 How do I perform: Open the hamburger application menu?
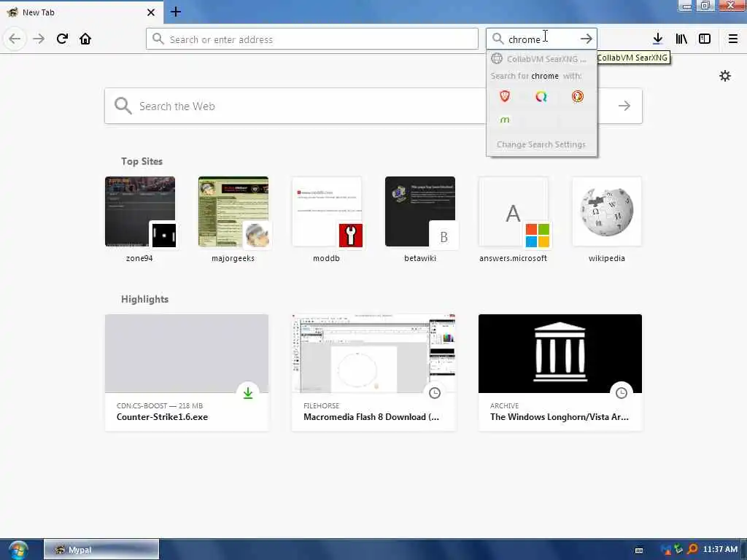pyautogui.click(x=733, y=39)
